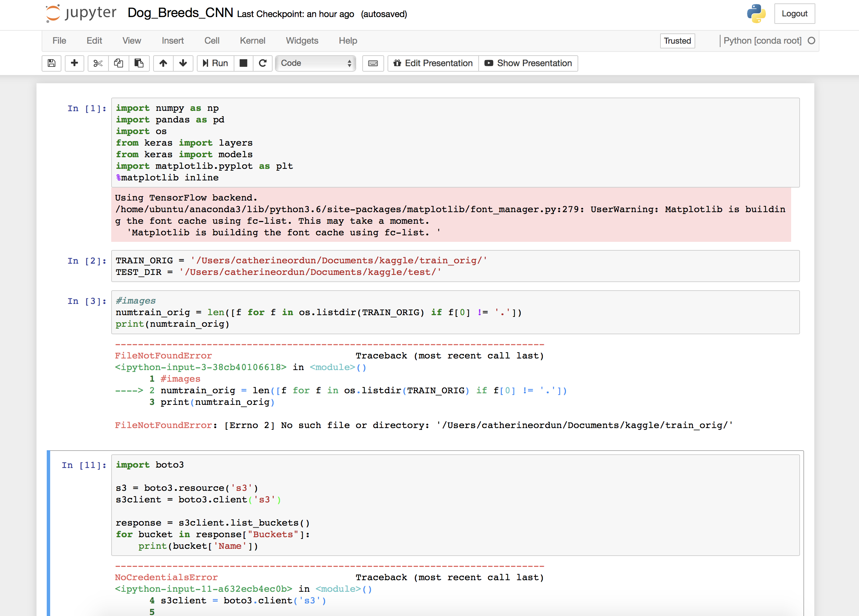Click the notebook title Dog_Breeds_CNN to rename
The width and height of the screenshot is (859, 616).
coord(180,13)
